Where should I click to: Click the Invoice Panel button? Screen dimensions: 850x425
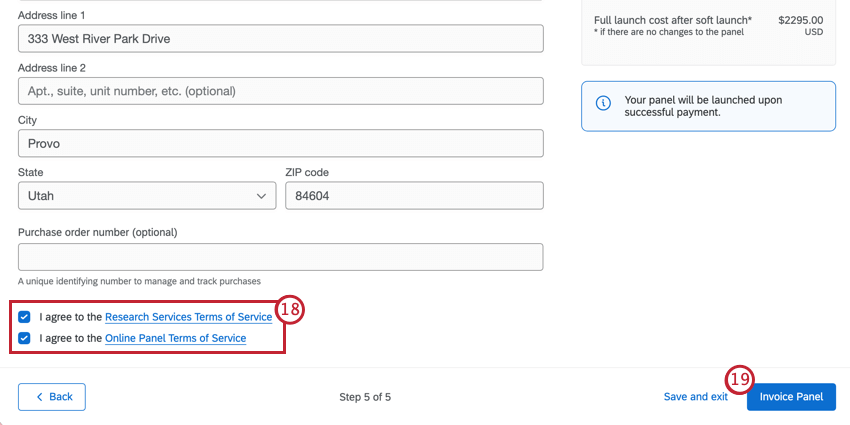click(791, 397)
